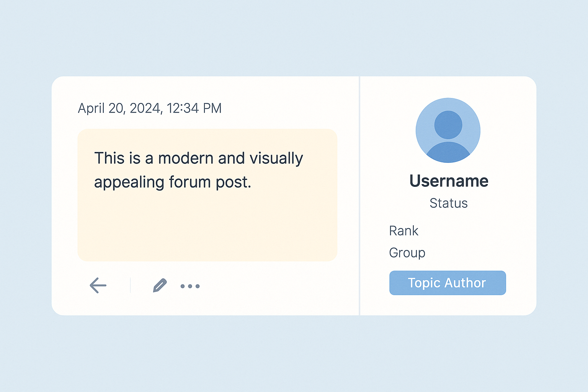This screenshot has width=588, height=392.
Task: Click the thin divider beside back arrow
Action: 131,286
